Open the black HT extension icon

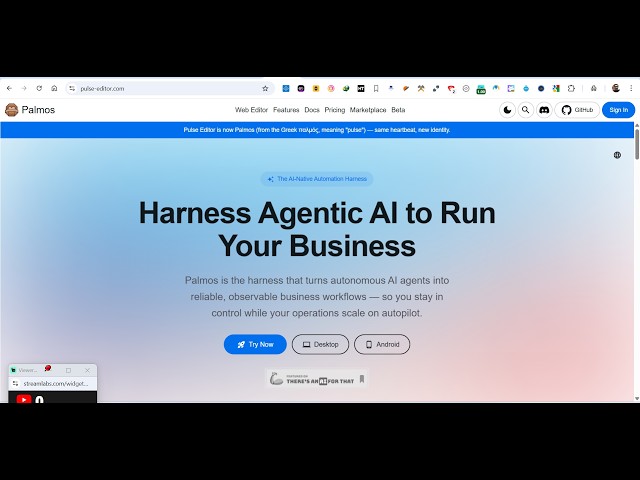(361, 89)
